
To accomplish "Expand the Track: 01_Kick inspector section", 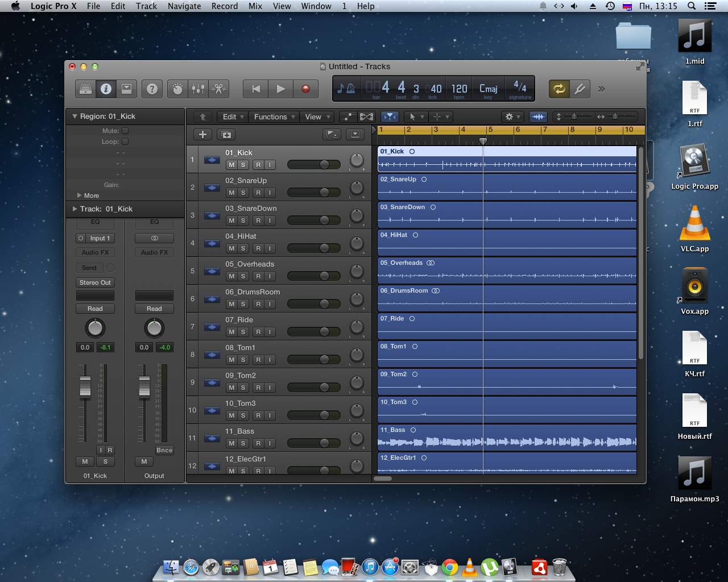I will [75, 209].
